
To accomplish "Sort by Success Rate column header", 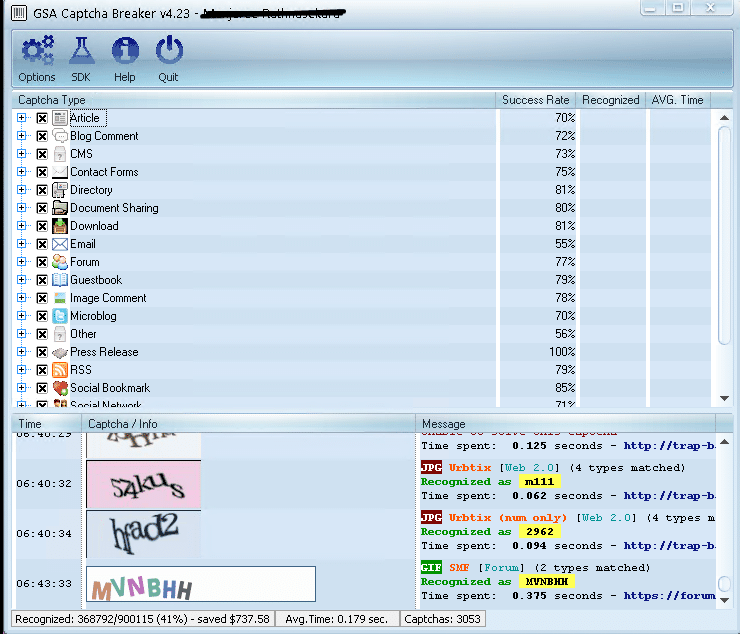I will [x=535, y=100].
